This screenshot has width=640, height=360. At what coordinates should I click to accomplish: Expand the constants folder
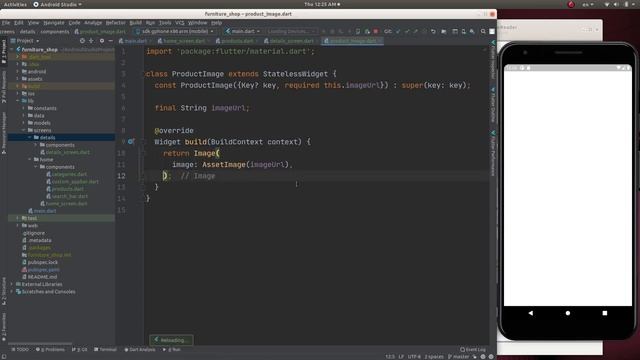pyautogui.click(x=24, y=108)
